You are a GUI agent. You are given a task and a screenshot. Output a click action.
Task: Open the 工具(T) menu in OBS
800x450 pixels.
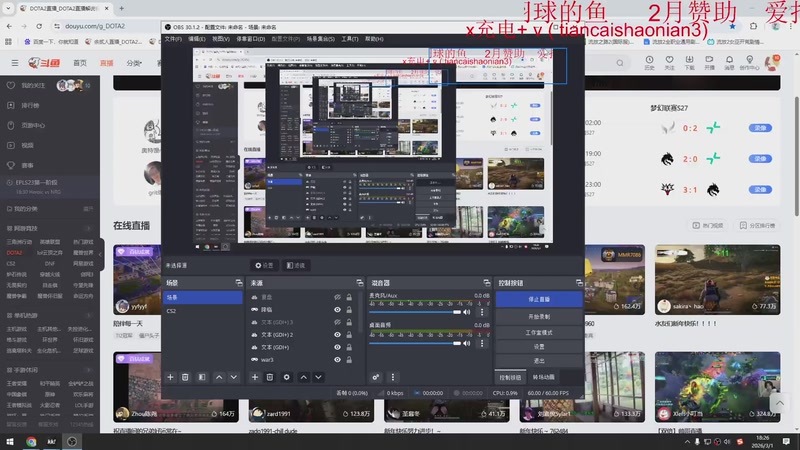(x=349, y=39)
